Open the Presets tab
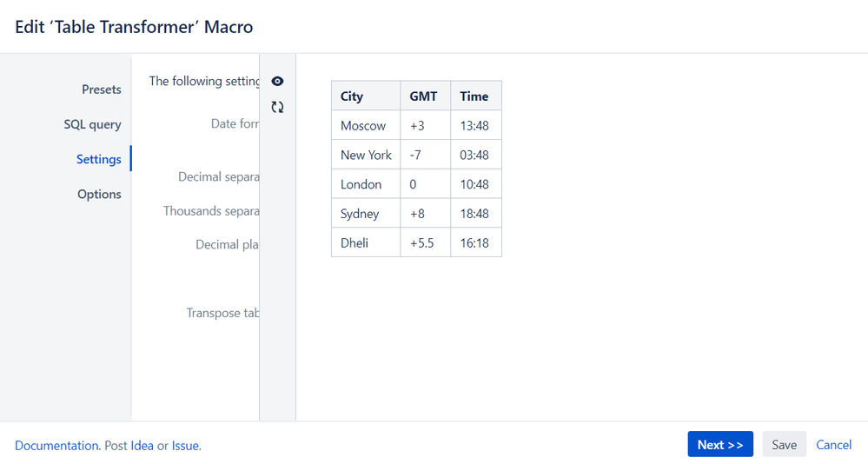This screenshot has height=464, width=868. pos(102,89)
